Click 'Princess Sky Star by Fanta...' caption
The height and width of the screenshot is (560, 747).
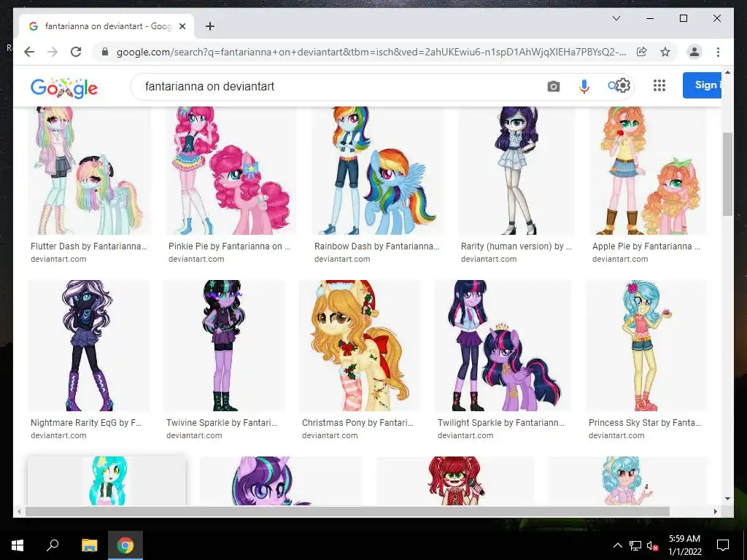645,422
